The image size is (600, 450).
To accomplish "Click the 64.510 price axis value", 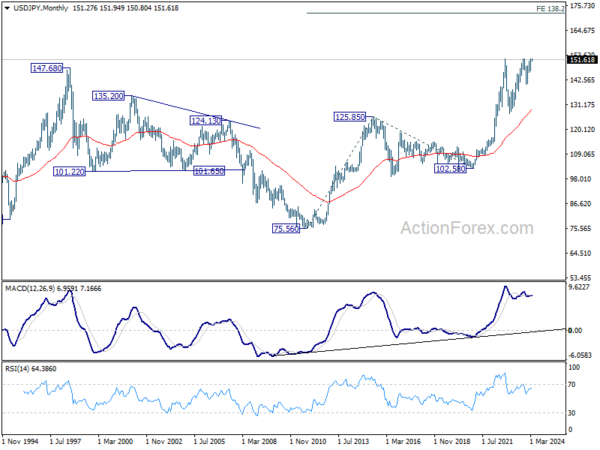I will click(x=582, y=253).
